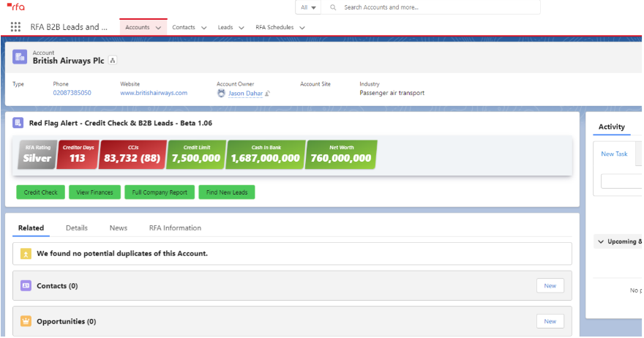Screen dimensions: 644x338
Task: Click the Red Flag Alert Beta 1.06 title
Action: (120, 123)
